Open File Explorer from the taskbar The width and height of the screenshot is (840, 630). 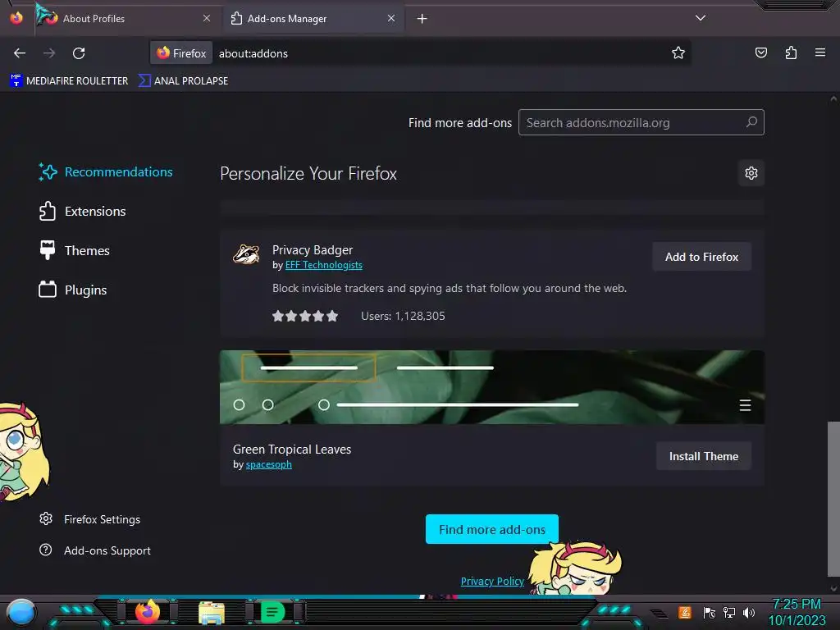tap(211, 612)
